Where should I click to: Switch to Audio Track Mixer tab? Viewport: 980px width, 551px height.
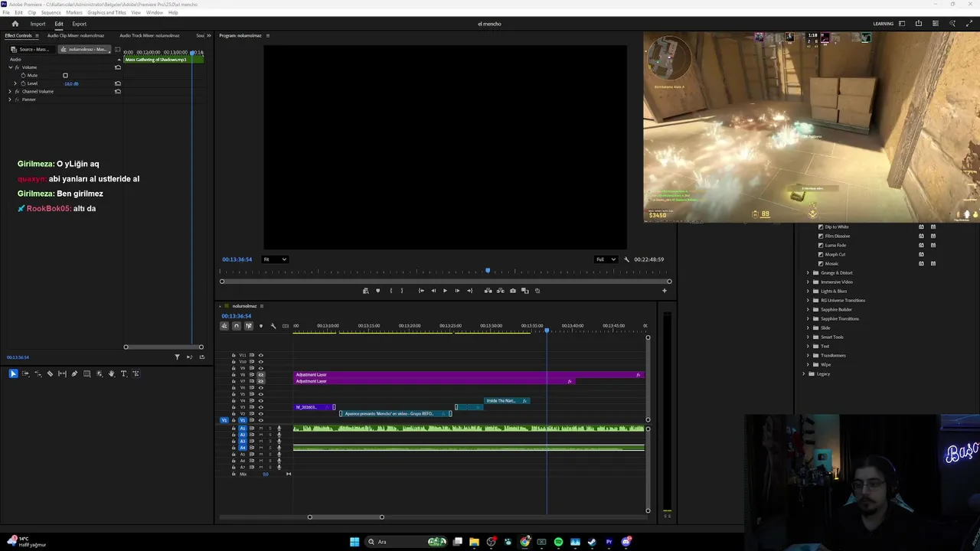pos(149,35)
